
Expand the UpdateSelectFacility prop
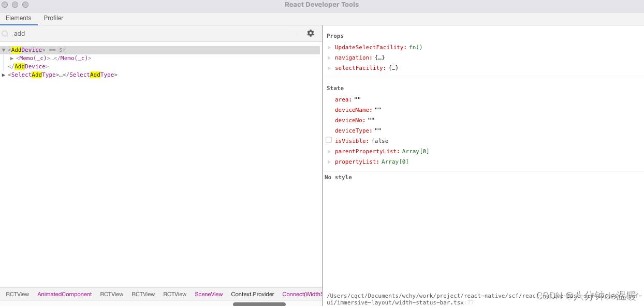coord(329,47)
